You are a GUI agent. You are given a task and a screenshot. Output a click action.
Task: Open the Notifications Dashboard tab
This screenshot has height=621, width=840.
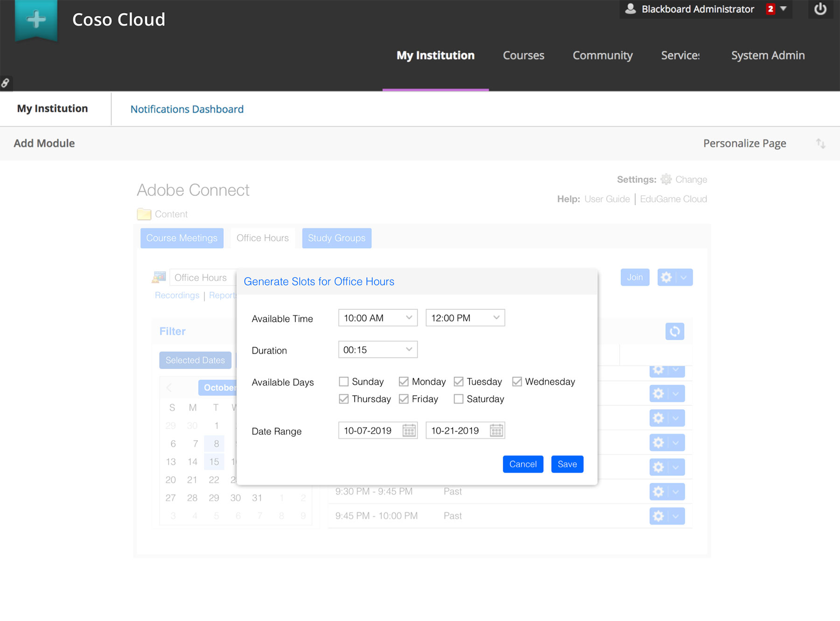[x=187, y=109]
